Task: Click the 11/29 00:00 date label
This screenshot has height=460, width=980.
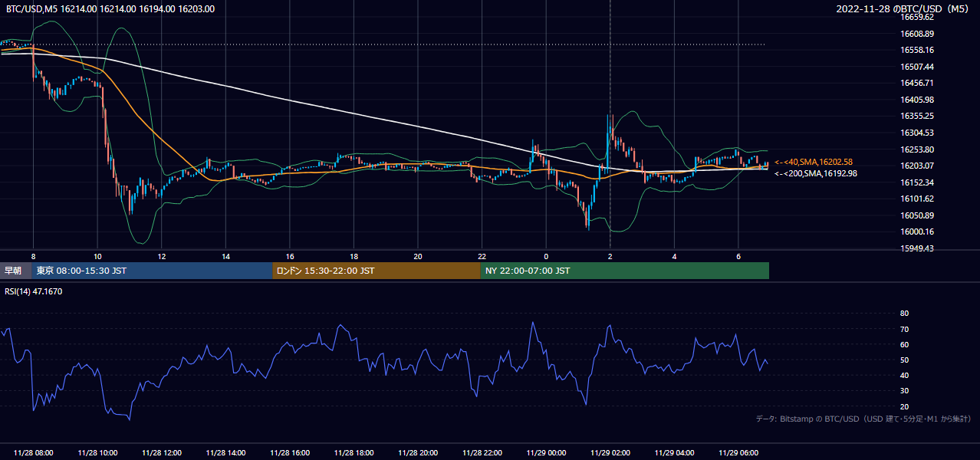Action: 546,452
